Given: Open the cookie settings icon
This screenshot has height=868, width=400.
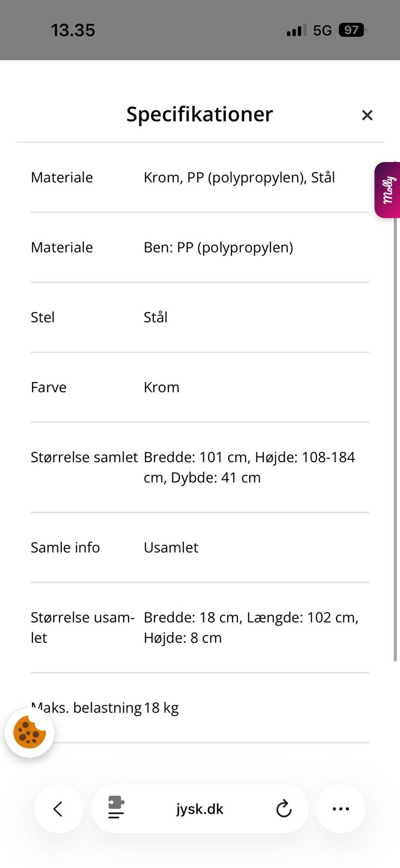Looking at the screenshot, I should click(x=29, y=733).
